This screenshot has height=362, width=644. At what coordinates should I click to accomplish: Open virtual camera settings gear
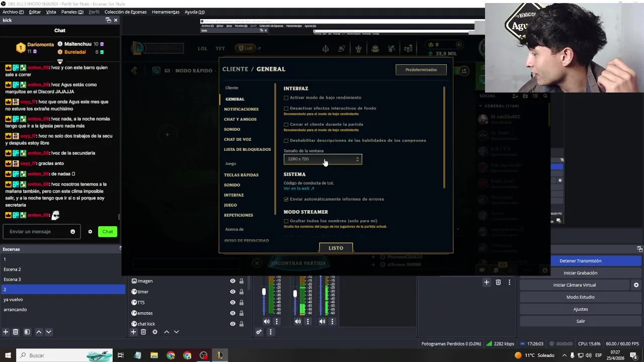click(636, 285)
